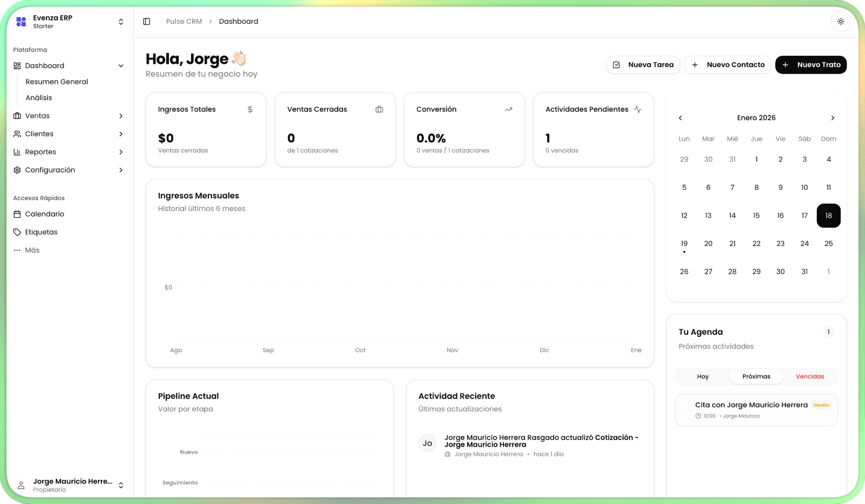Viewport: 865px width, 504px height.
Task: Open Resumen General
Action: (57, 82)
